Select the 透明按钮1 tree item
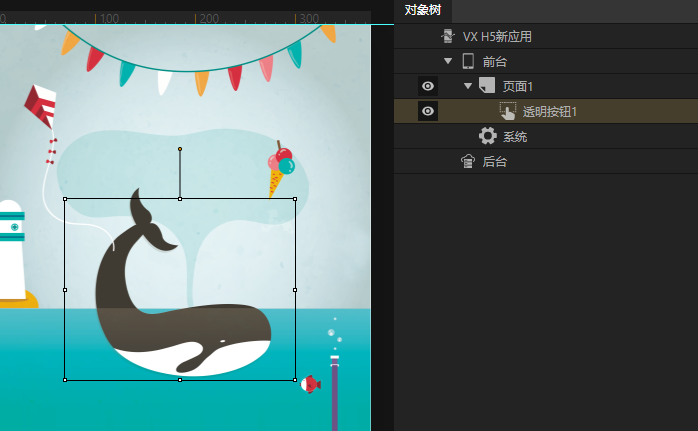 (546, 111)
